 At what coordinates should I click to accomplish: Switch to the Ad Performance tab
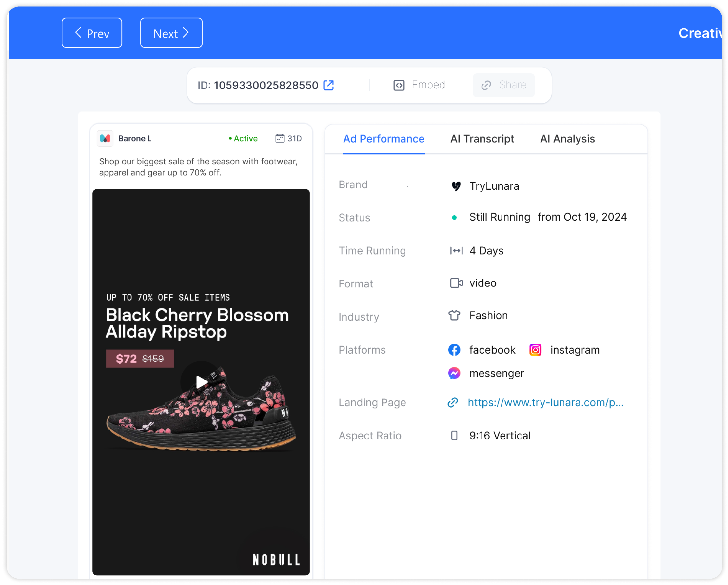(384, 139)
